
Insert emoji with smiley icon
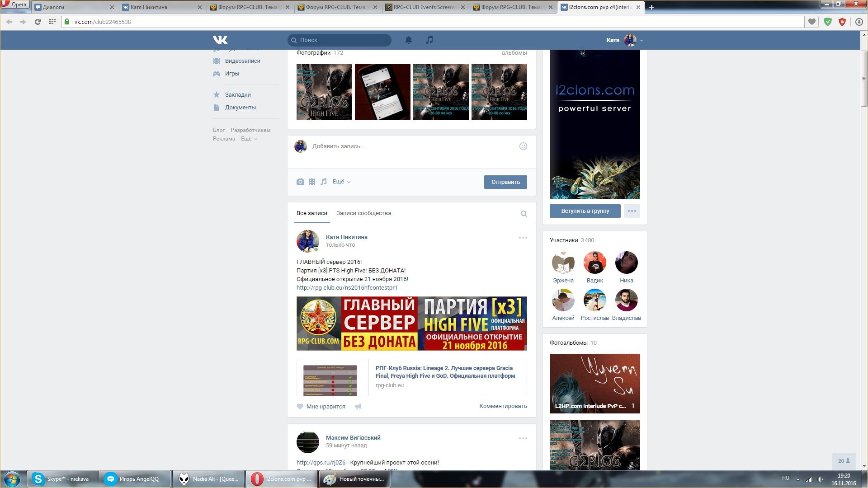(x=523, y=146)
